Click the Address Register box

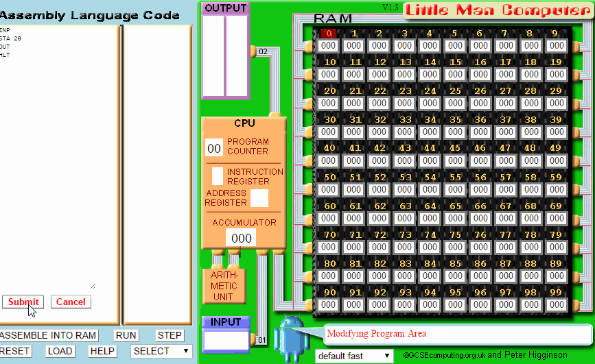[x=259, y=198]
